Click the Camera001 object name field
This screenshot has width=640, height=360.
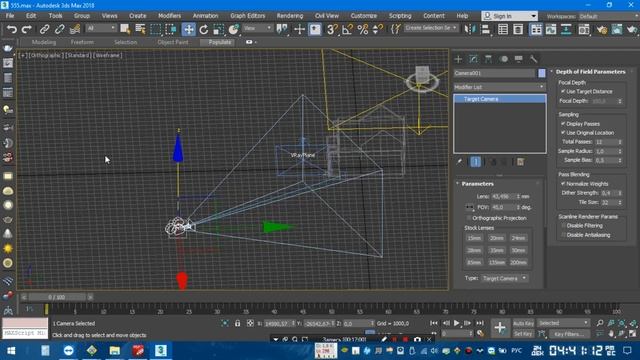tap(494, 73)
